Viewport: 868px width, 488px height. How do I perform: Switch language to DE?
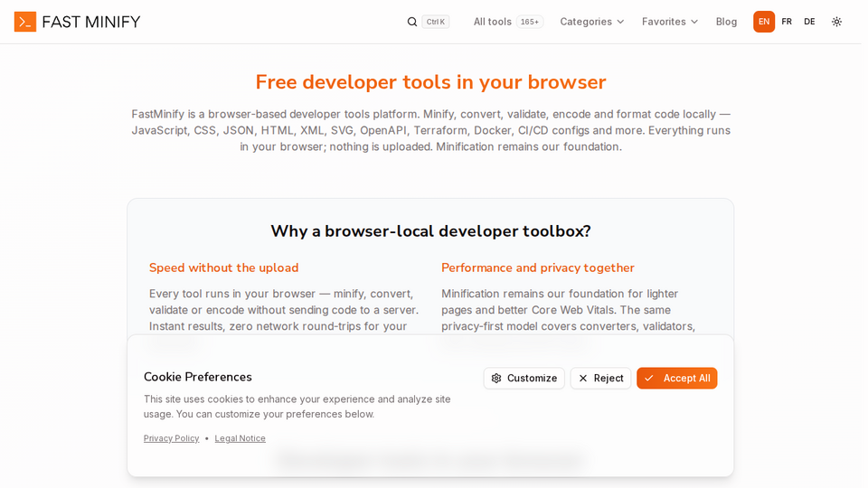(x=808, y=22)
